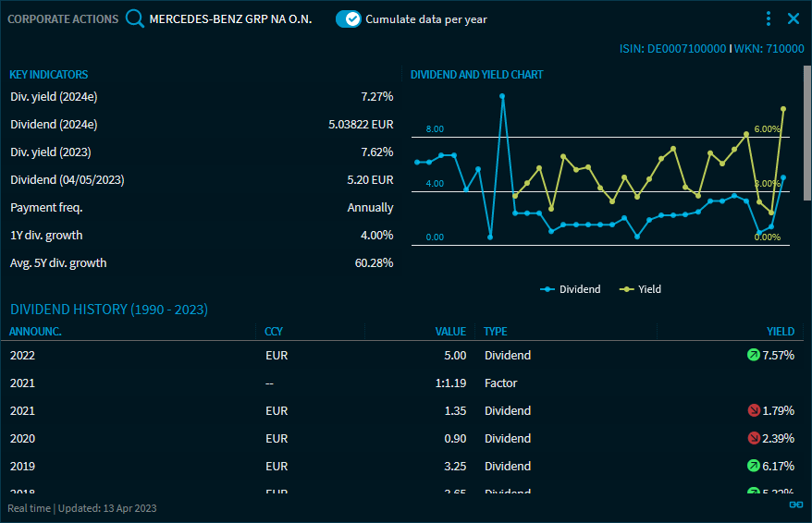This screenshot has height=523, width=812.
Task: Click the link icon in status bar
Action: click(x=794, y=505)
